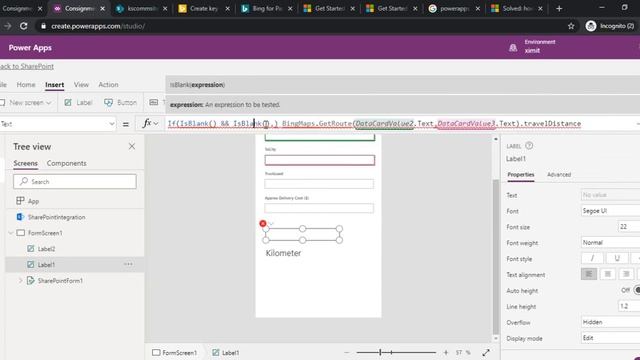
Task: Align the label text left
Action: pyautogui.click(x=589, y=274)
